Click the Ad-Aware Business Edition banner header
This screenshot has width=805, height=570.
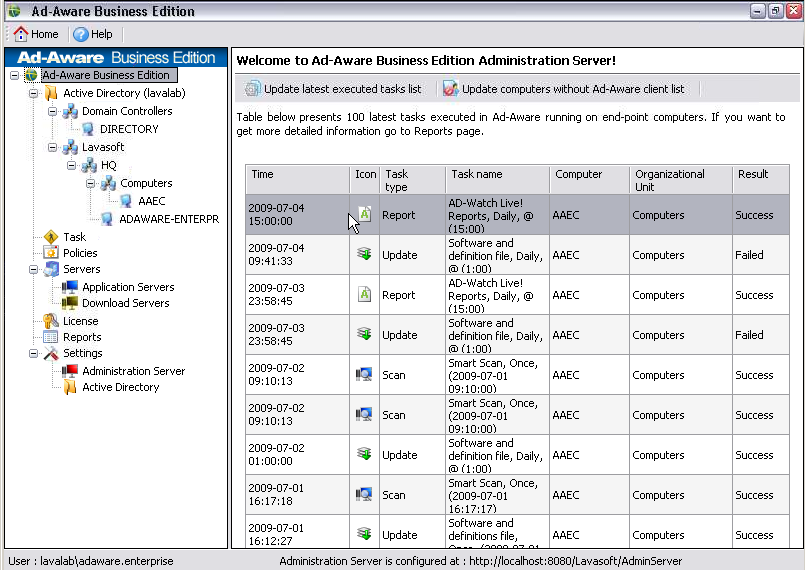pyautogui.click(x=116, y=58)
